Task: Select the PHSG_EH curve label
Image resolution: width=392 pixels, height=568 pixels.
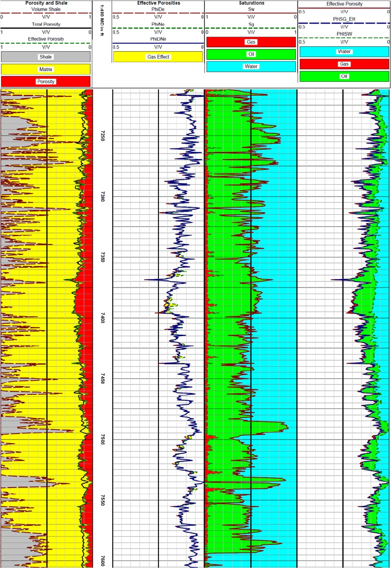Action: (344, 19)
